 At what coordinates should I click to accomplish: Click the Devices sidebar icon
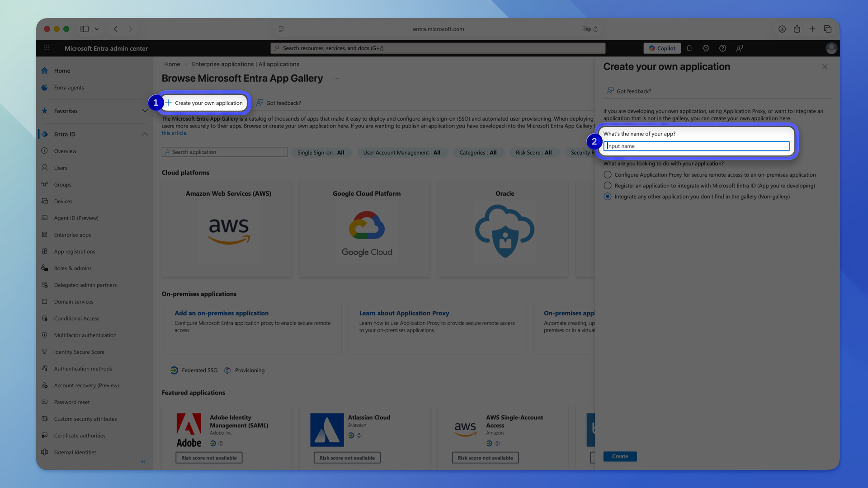(x=44, y=201)
